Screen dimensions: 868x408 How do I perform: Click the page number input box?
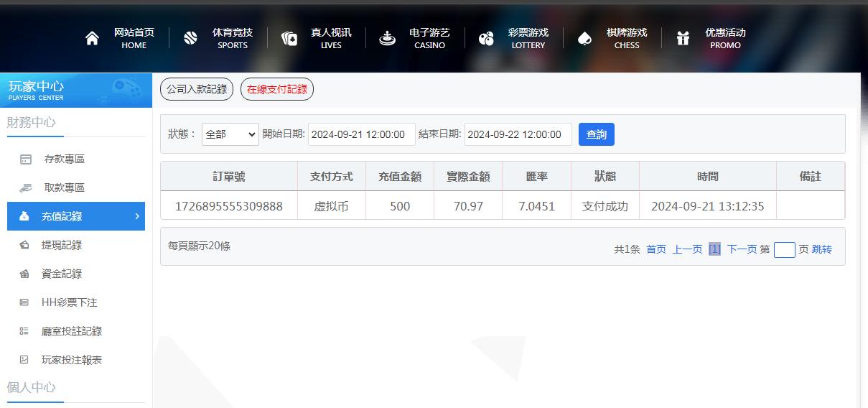pyautogui.click(x=785, y=249)
